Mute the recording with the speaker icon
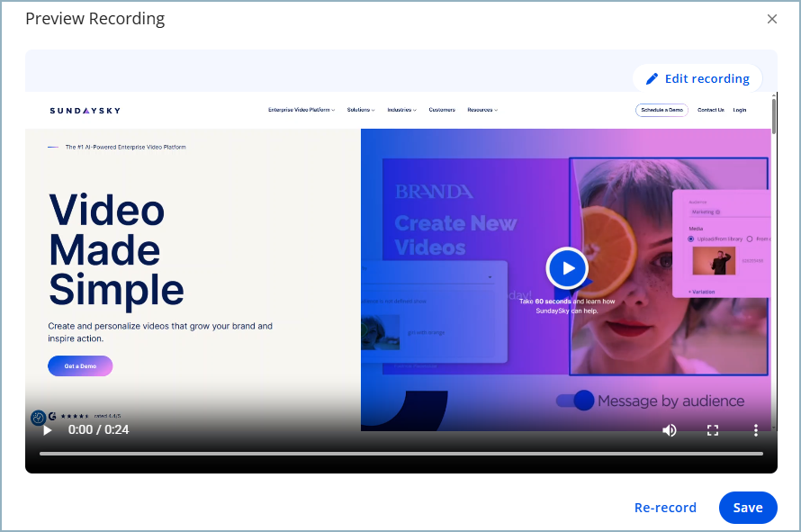Image resolution: width=801 pixels, height=532 pixels. tap(670, 430)
